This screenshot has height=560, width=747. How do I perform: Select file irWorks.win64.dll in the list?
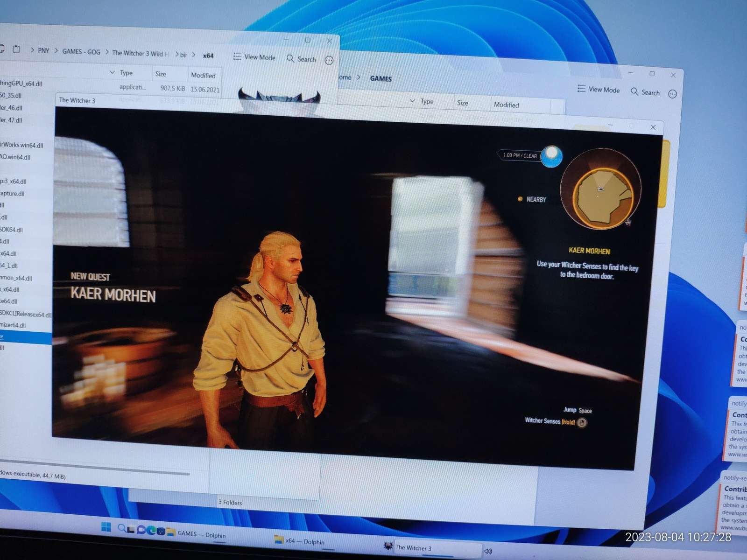pos(21,145)
